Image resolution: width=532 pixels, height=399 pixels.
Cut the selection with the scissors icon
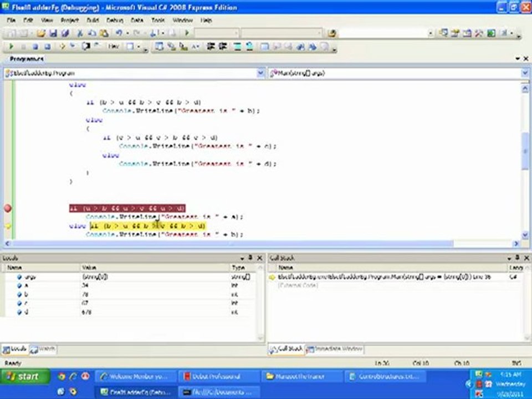[x=80, y=33]
